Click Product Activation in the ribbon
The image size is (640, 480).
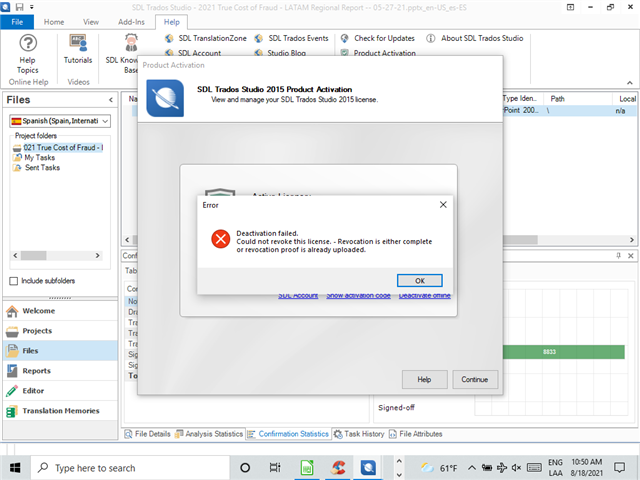[x=378, y=53]
